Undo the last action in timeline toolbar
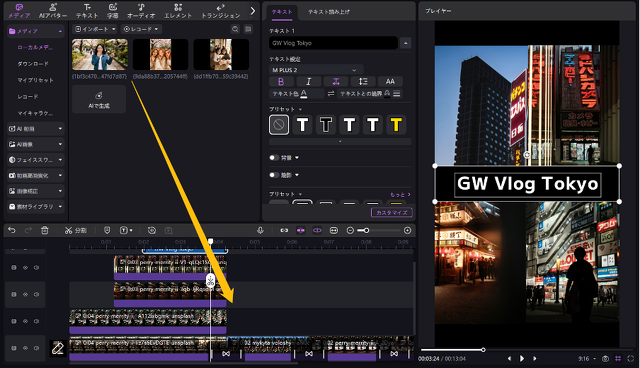This screenshot has height=368, width=640. point(11,231)
